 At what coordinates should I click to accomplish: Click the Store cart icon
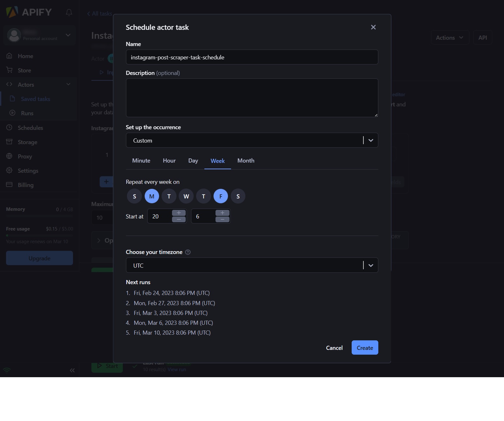tap(10, 70)
